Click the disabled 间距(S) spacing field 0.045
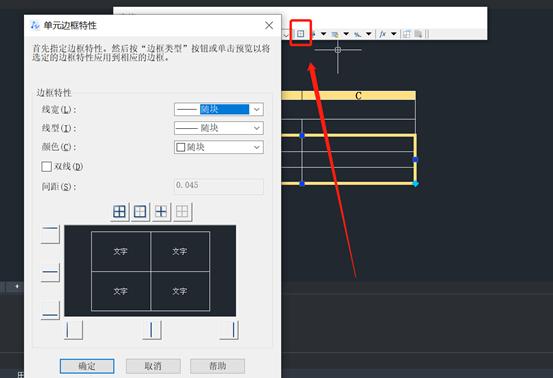This screenshot has width=553, height=378. click(219, 186)
